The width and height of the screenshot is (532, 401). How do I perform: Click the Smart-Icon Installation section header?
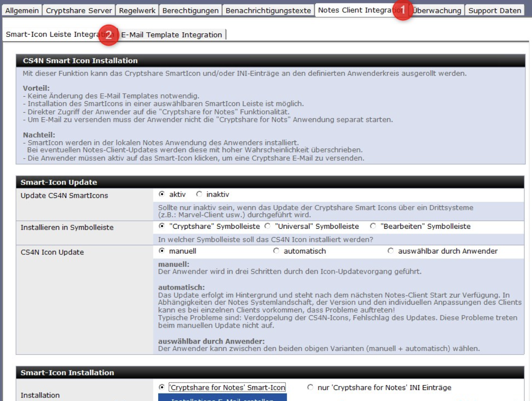click(270, 373)
